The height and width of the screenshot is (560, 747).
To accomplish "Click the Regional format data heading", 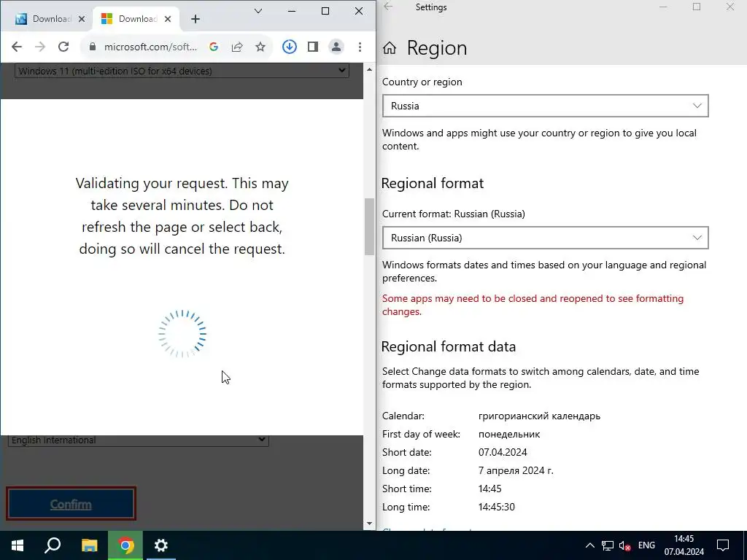I will (x=449, y=346).
